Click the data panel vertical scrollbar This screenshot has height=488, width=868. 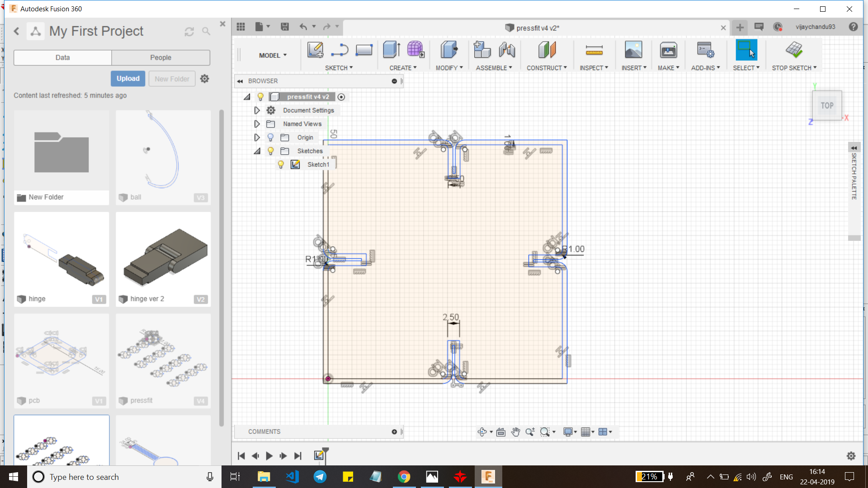tap(222, 267)
